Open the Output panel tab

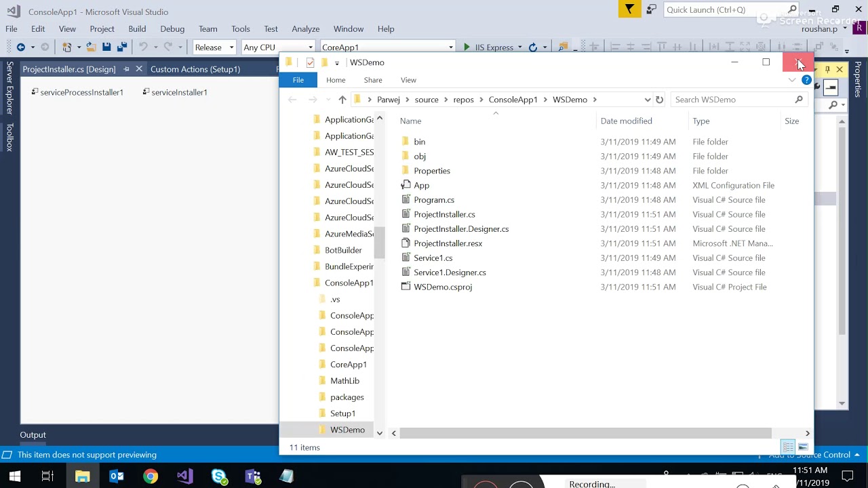(33, 435)
